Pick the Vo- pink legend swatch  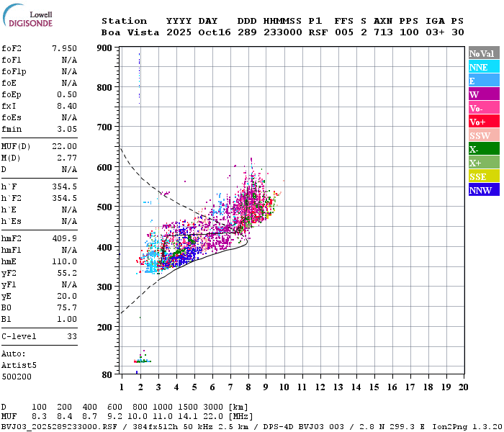(x=484, y=108)
